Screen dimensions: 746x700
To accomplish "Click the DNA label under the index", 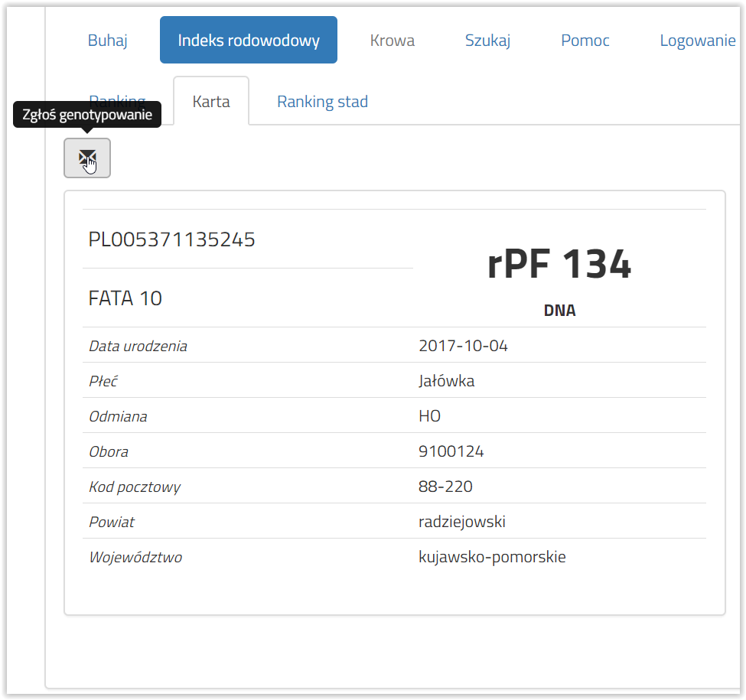I will 559,311.
